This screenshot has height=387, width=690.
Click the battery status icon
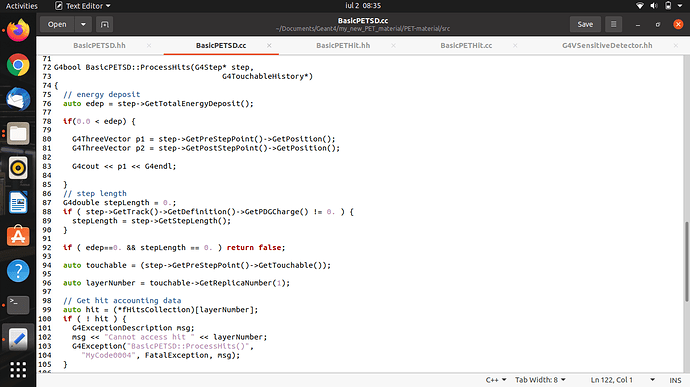668,6
